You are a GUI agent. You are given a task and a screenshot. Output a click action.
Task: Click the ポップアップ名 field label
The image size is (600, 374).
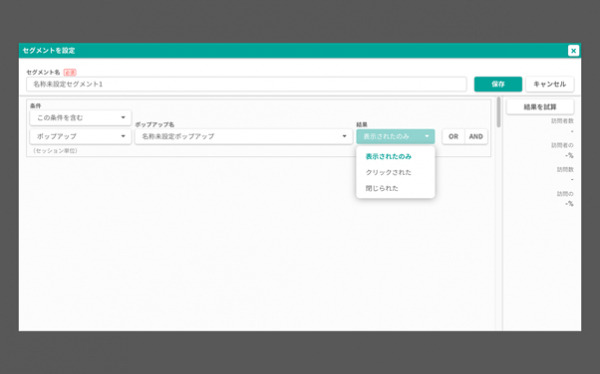(x=155, y=125)
